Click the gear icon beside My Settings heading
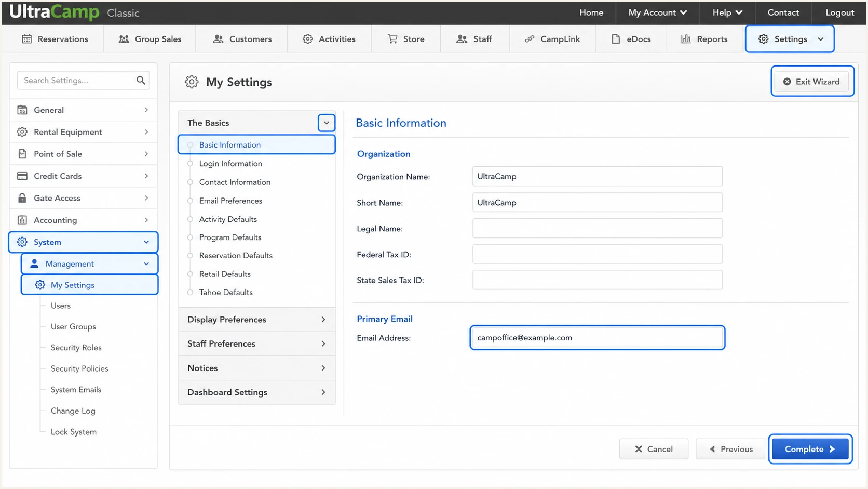Screen dimensions: 868x489 (192, 82)
